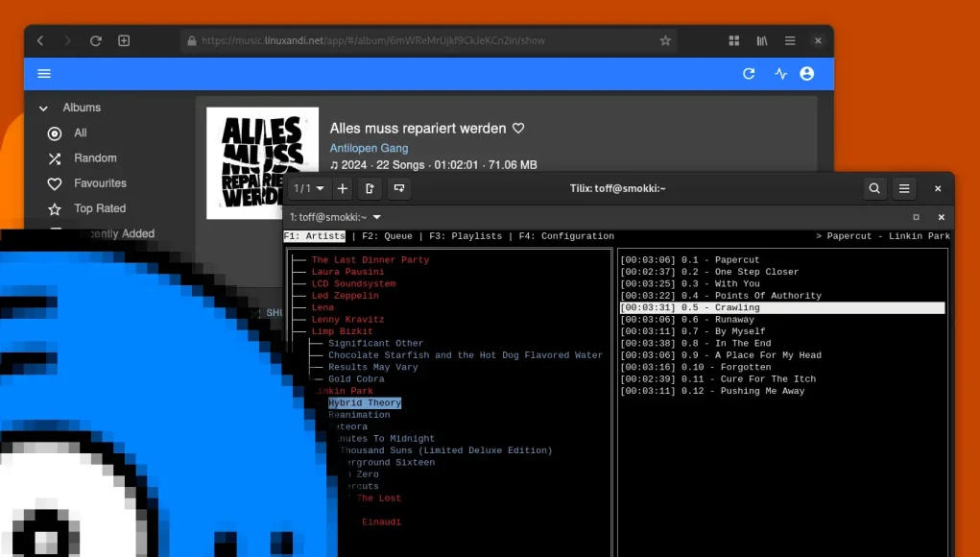
Task: Add terminal down in Tilix
Action: (x=398, y=189)
